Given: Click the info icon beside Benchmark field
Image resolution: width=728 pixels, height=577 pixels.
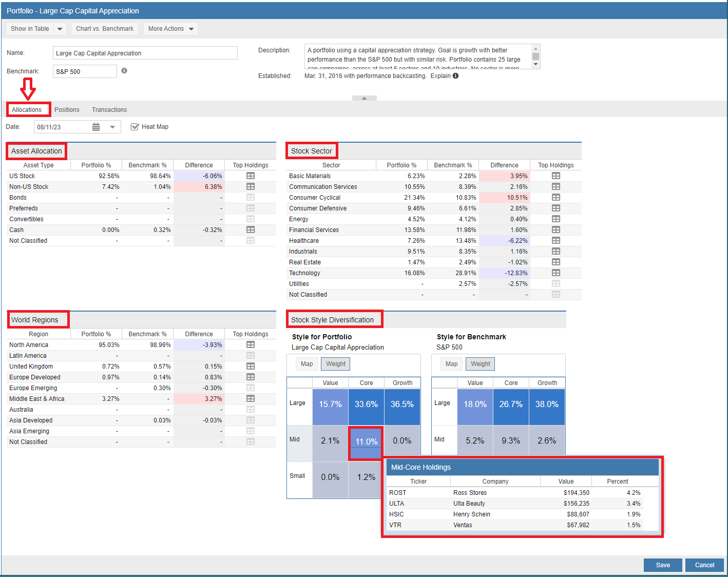Looking at the screenshot, I should (x=124, y=71).
